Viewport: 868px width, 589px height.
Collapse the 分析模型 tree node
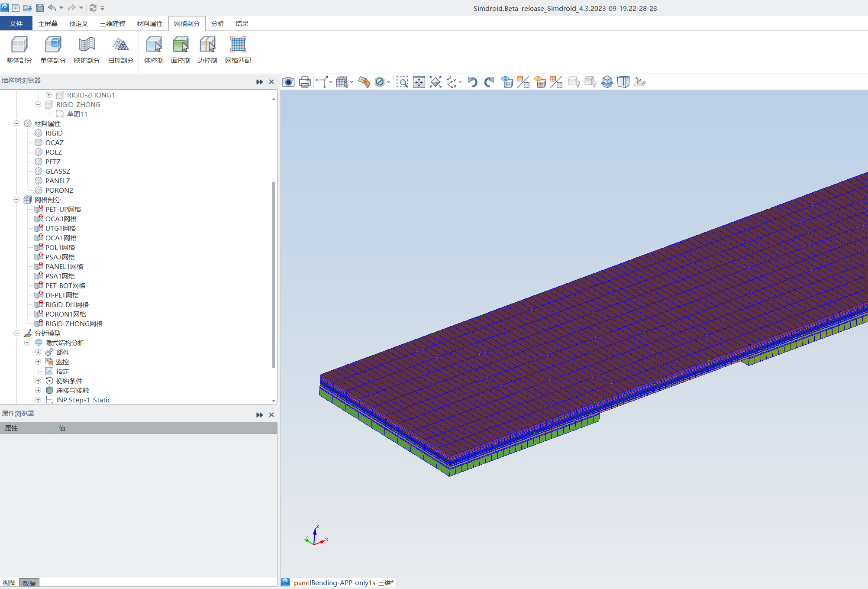[x=16, y=333]
